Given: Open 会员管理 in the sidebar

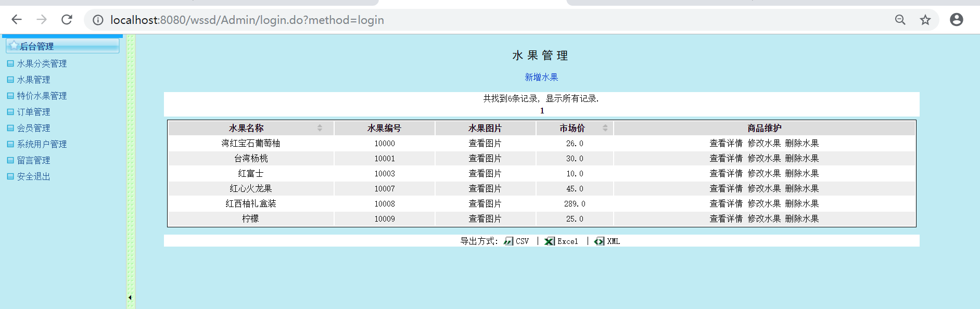Looking at the screenshot, I should [x=33, y=128].
